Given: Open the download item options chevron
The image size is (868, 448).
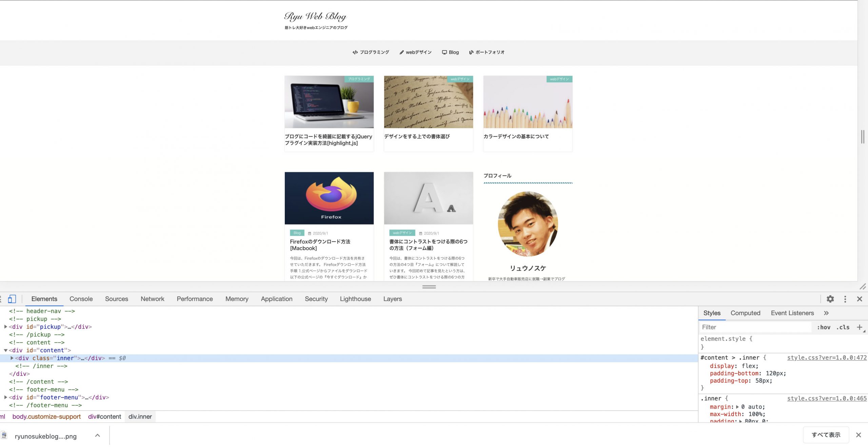Looking at the screenshot, I should (97, 435).
